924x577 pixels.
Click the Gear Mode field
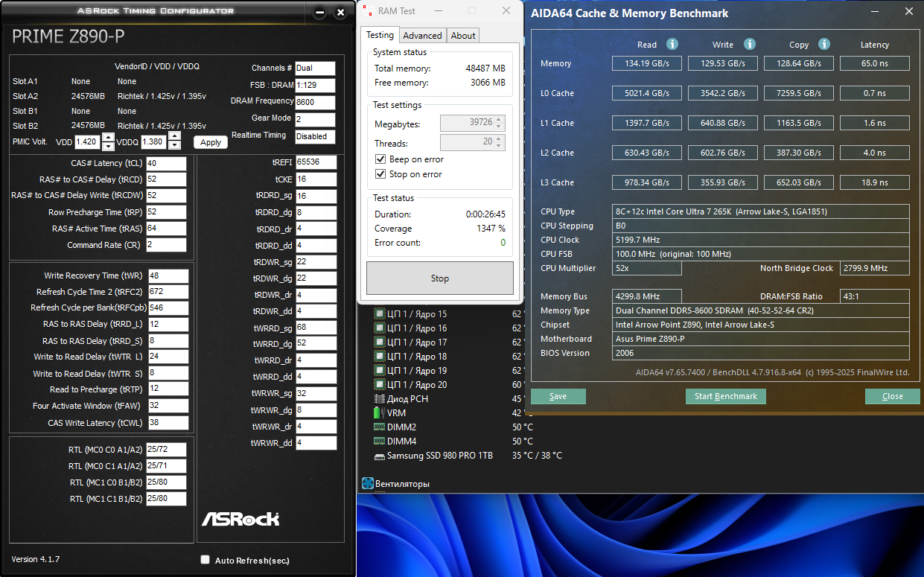click(x=315, y=119)
